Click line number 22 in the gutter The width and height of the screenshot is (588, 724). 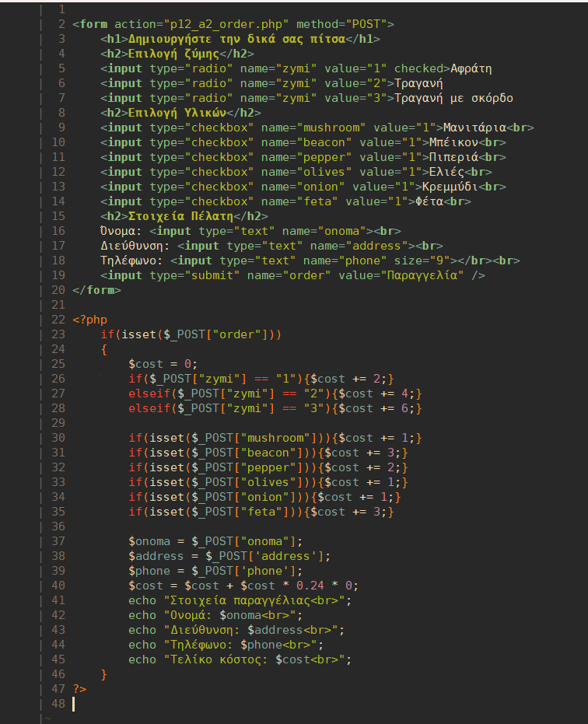58,320
